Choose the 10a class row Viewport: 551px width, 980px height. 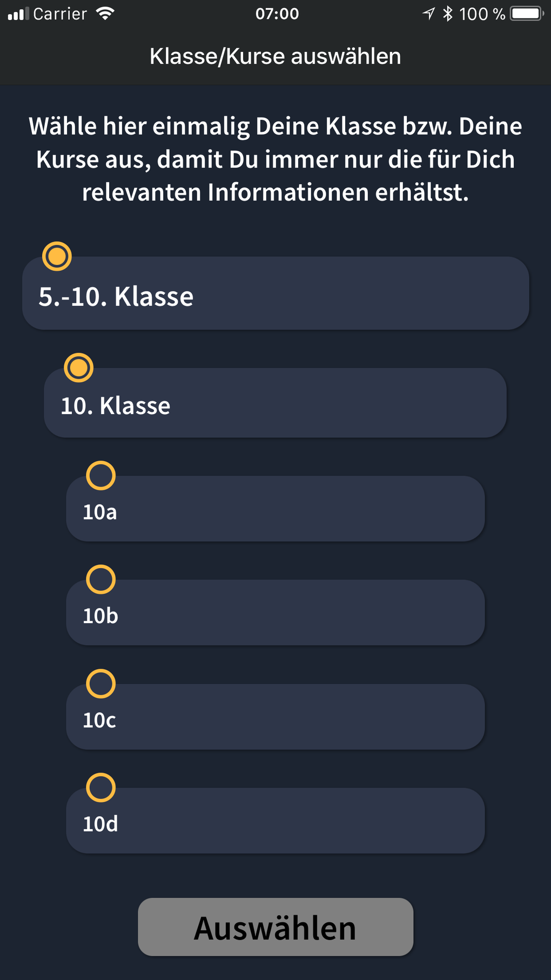coord(275,511)
